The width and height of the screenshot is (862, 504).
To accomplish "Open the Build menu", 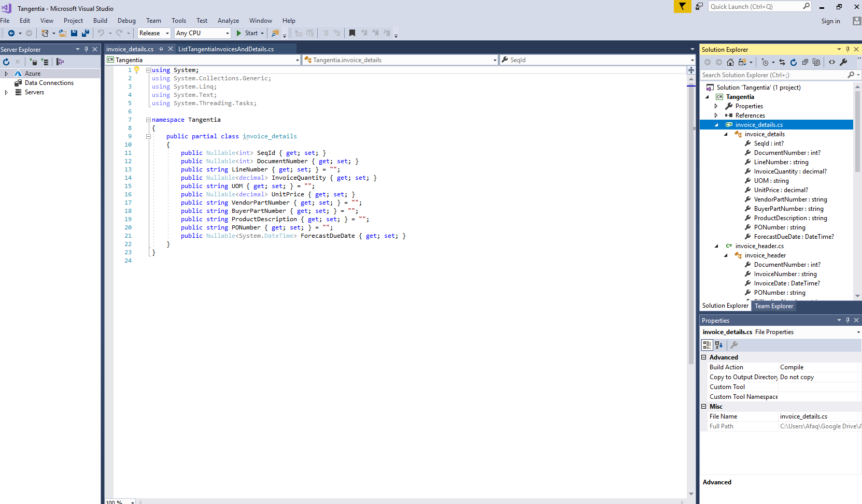I will [100, 21].
